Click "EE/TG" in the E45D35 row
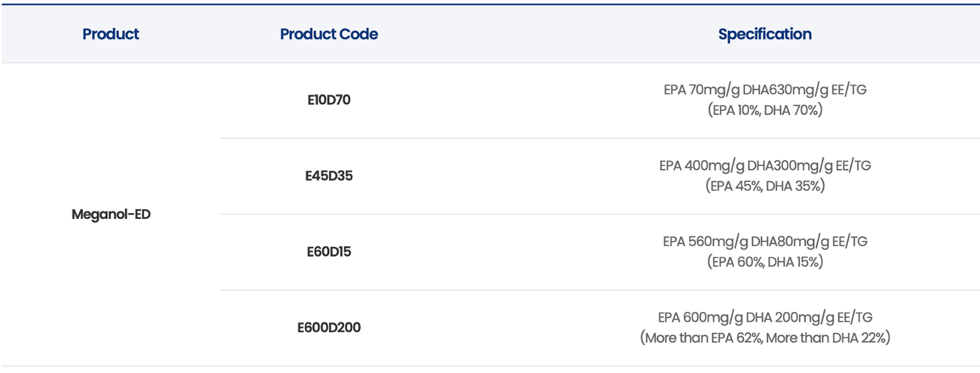980x373 pixels. (x=853, y=166)
